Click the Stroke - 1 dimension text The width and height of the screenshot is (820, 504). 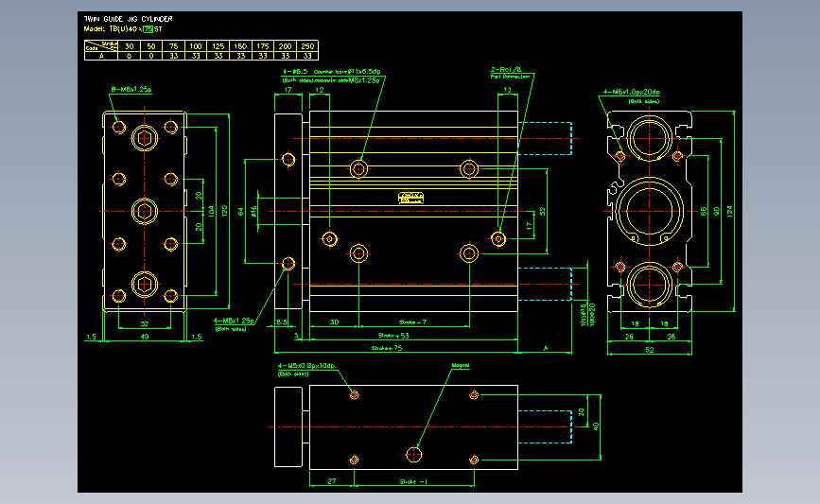(413, 481)
